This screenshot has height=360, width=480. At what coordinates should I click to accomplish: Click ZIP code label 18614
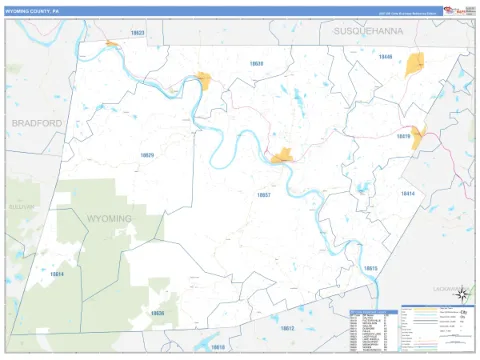57,274
